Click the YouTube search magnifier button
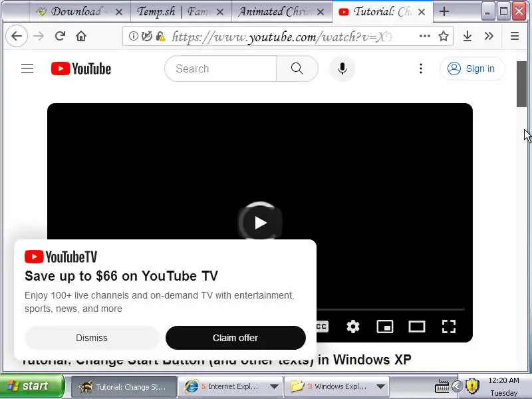The image size is (532, 399). 297,68
